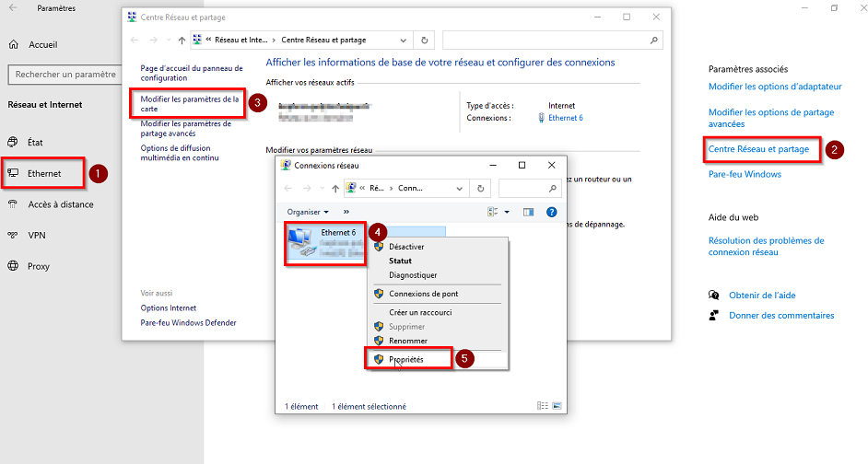Click Centre Réseau et partage breadcrumb segment
868x464 pixels.
[323, 40]
